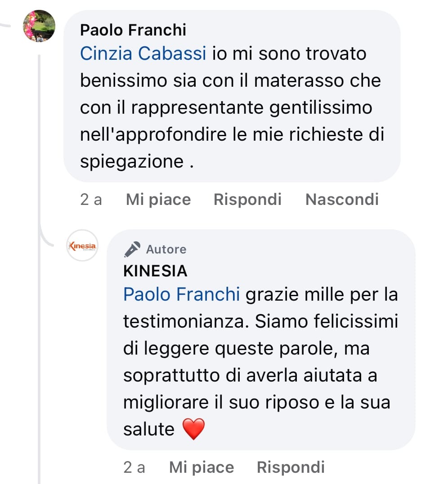Open the KINESIA page name
The width and height of the screenshot is (448, 484).
[x=155, y=271]
